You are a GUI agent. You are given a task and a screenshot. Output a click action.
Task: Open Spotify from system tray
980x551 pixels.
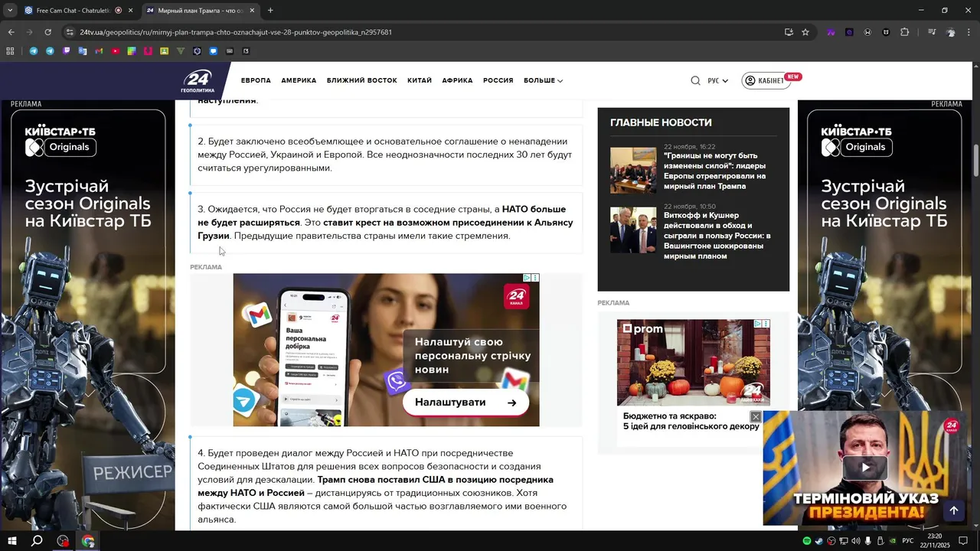tap(807, 541)
